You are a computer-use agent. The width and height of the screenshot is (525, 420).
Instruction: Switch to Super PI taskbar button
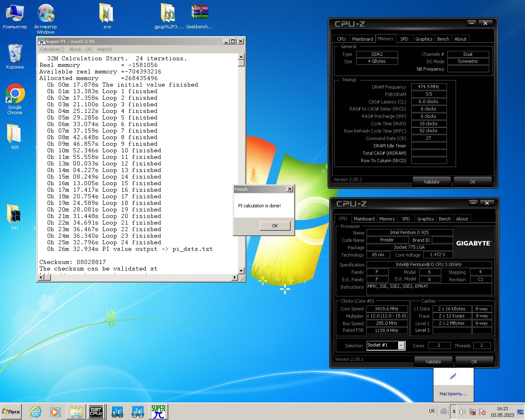[x=158, y=411]
